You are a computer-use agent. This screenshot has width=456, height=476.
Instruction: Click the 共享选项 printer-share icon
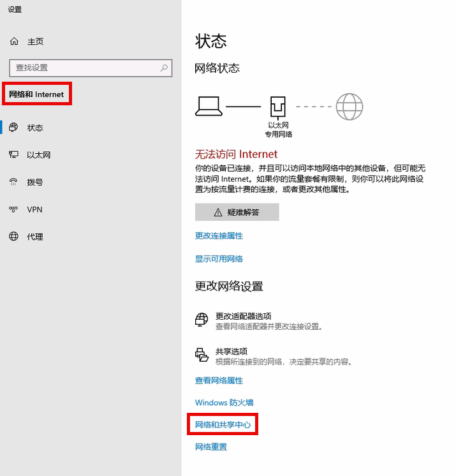[x=202, y=355]
